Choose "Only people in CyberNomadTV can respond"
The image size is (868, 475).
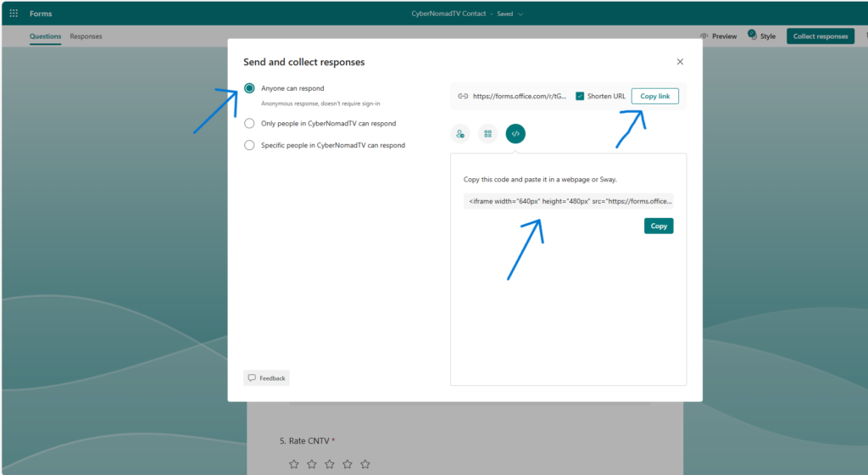[x=249, y=123]
